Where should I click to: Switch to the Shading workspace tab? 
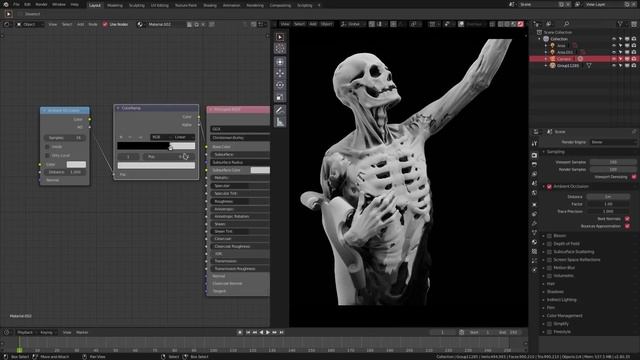click(x=210, y=5)
